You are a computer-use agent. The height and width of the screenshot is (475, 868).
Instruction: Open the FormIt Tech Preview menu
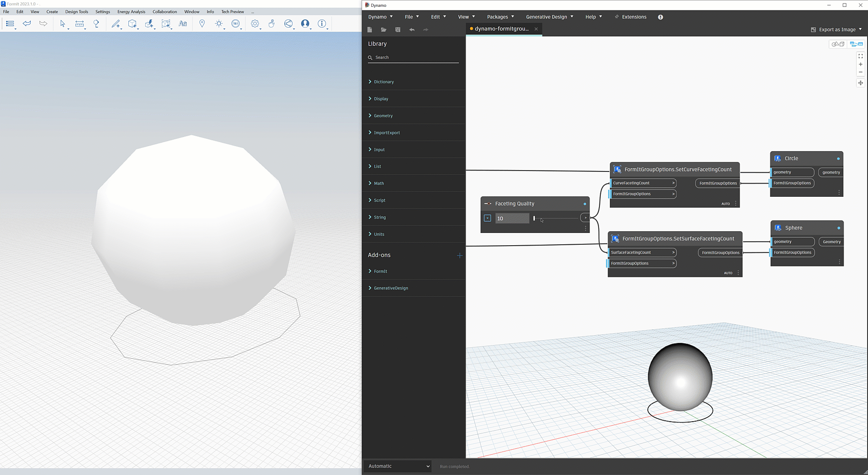pos(232,12)
